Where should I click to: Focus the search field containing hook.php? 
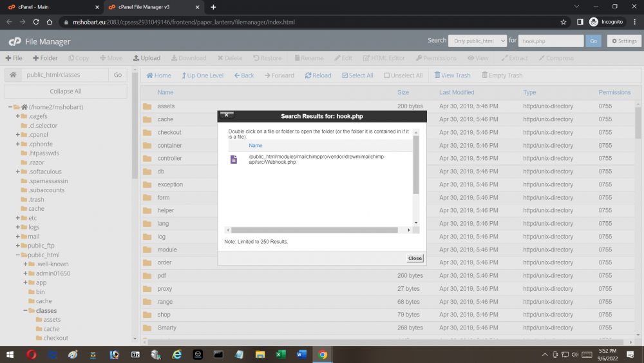point(551,41)
